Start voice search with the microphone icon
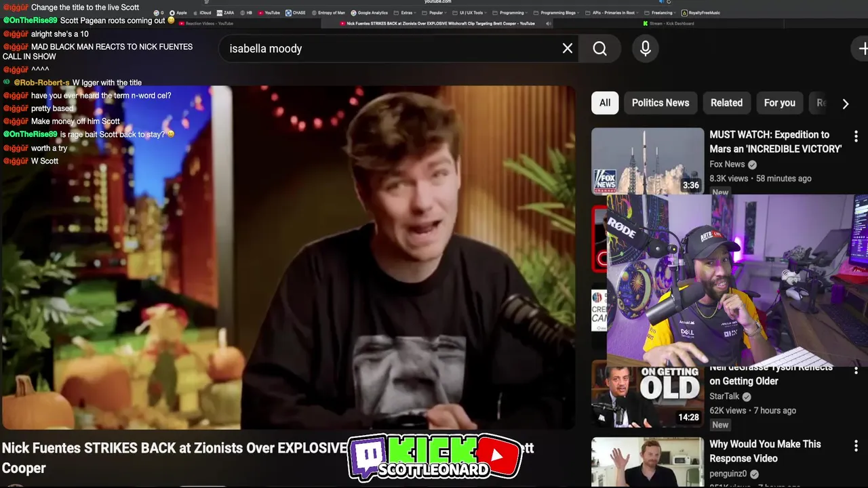The image size is (868, 488). 646,48
